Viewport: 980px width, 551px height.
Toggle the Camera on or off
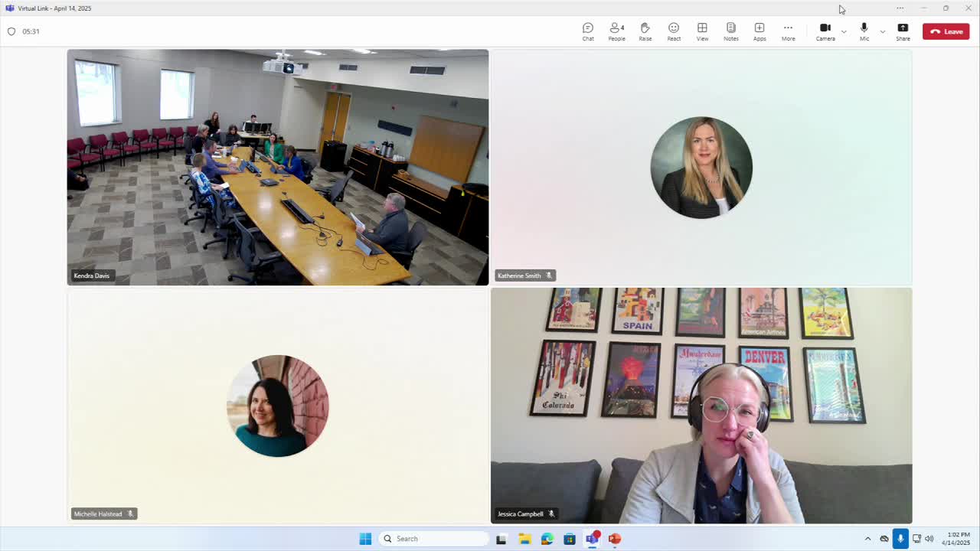[x=825, y=31]
